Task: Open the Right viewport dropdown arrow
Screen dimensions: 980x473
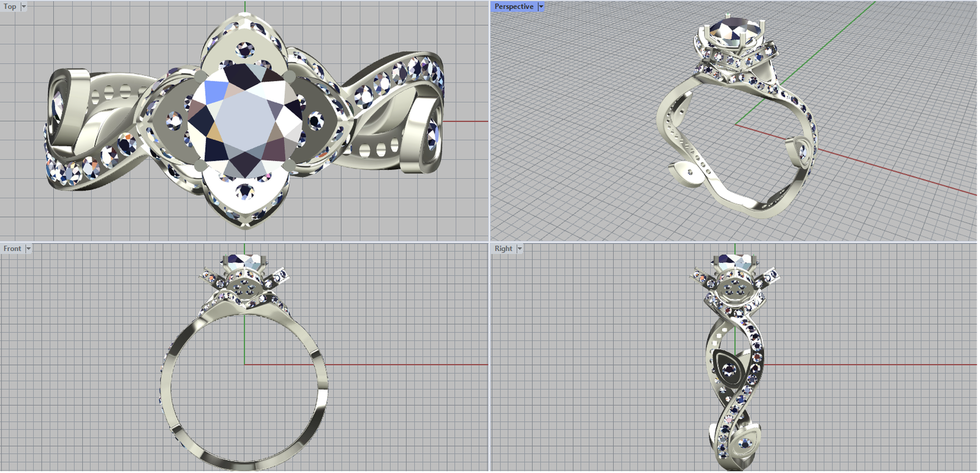Action: pyautogui.click(x=519, y=249)
